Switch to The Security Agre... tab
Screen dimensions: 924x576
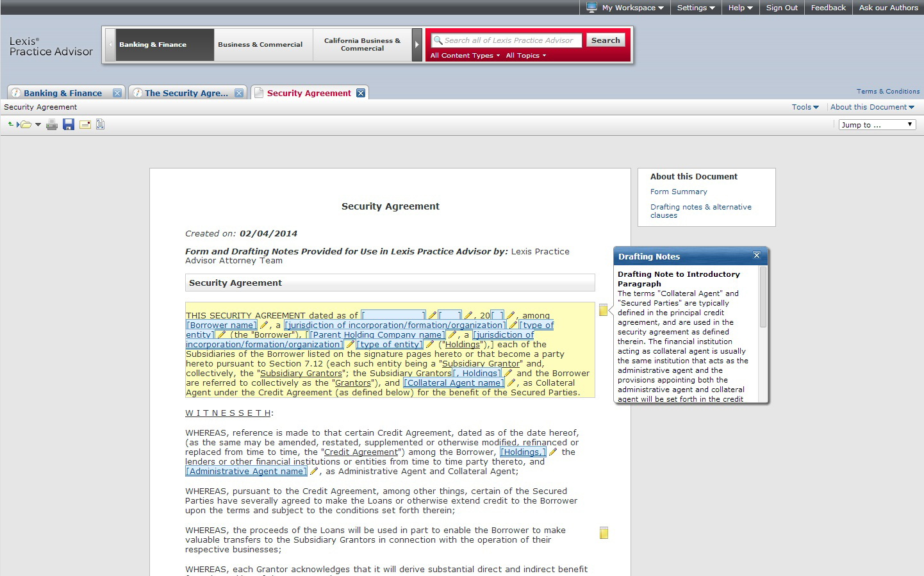pos(186,93)
